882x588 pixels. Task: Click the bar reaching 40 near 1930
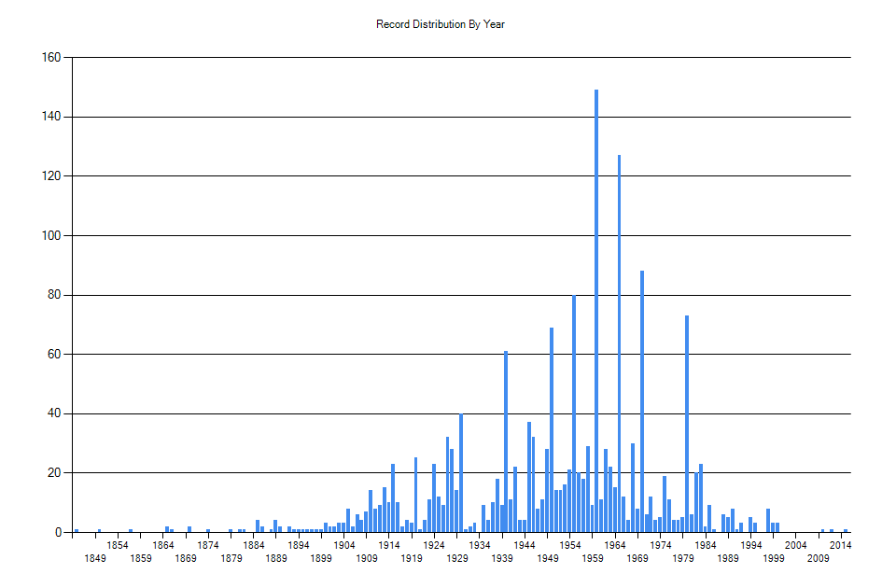click(x=461, y=472)
